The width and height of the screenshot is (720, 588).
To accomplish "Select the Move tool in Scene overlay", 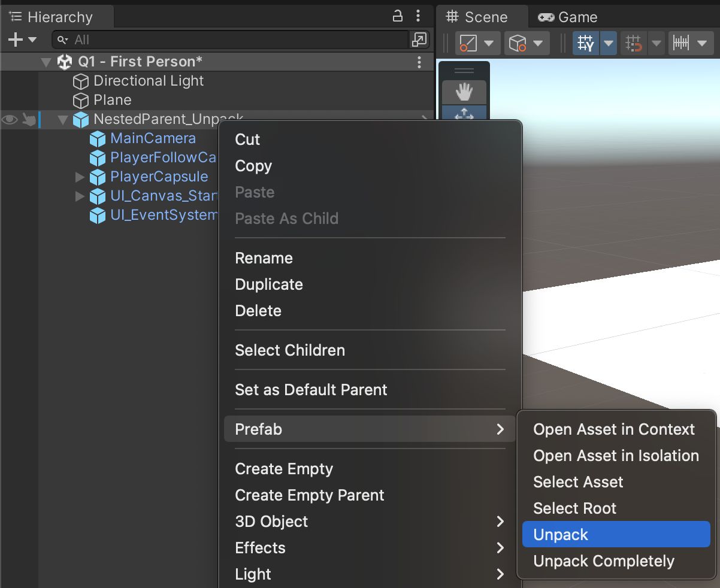I will 464,114.
